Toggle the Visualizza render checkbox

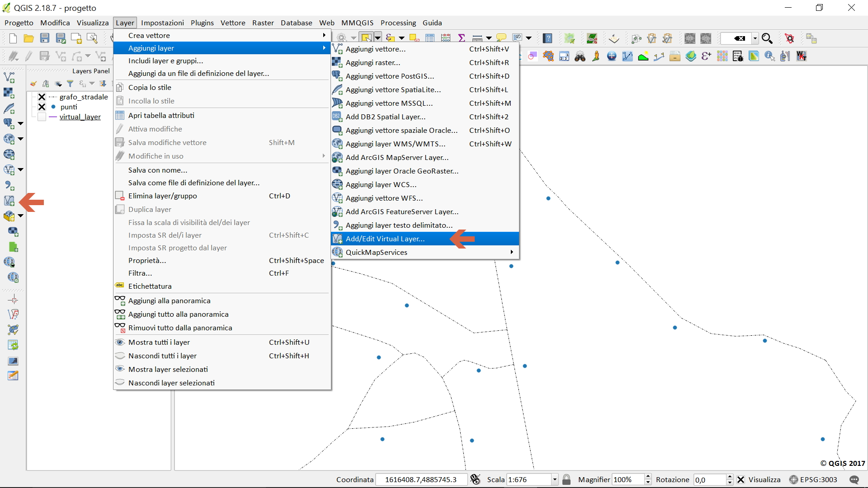coord(741,480)
